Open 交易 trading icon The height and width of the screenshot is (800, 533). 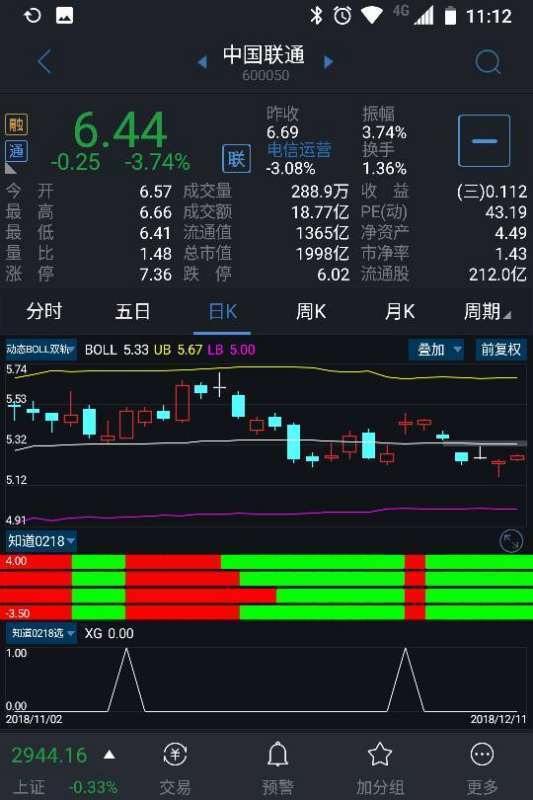tap(175, 754)
